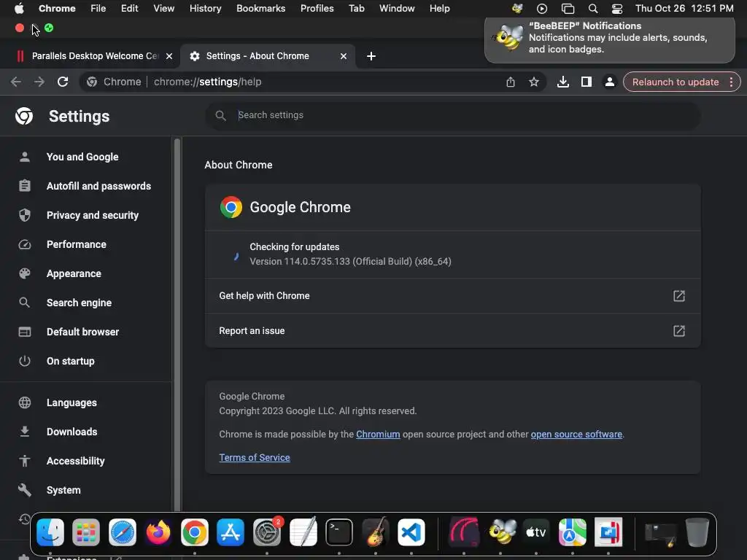The height and width of the screenshot is (560, 747).
Task: Toggle the side panel icon
Action: [587, 82]
